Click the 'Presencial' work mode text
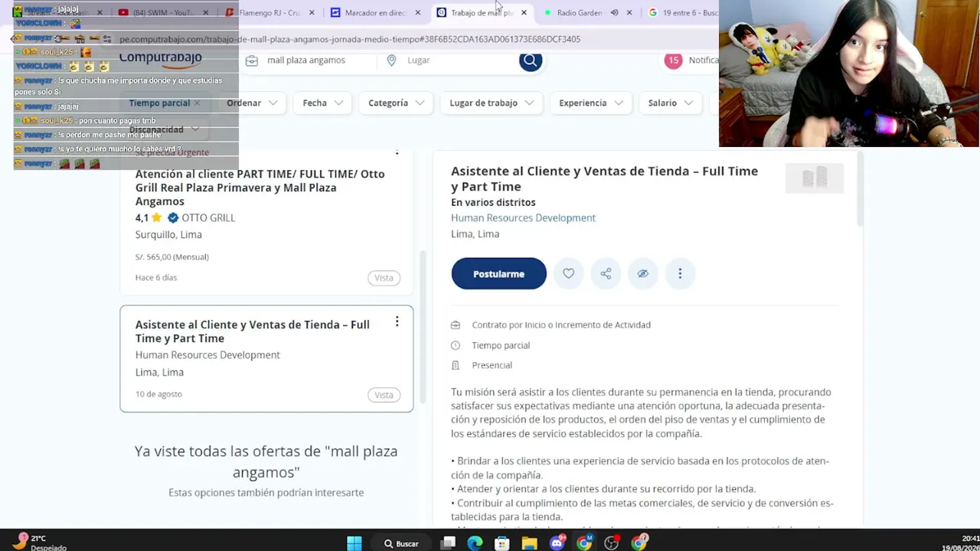Image resolution: width=980 pixels, height=551 pixels. 492,366
